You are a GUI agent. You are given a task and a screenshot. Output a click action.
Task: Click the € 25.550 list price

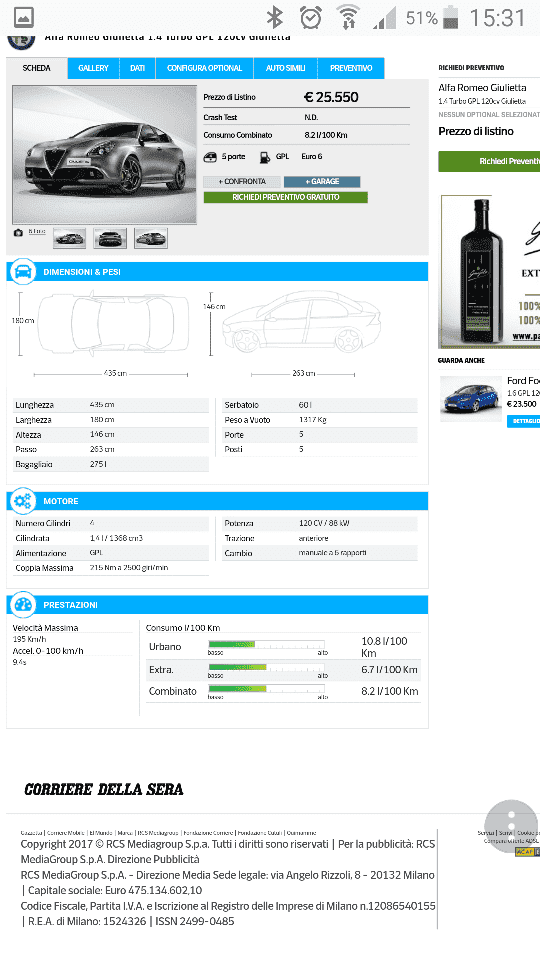click(331, 97)
